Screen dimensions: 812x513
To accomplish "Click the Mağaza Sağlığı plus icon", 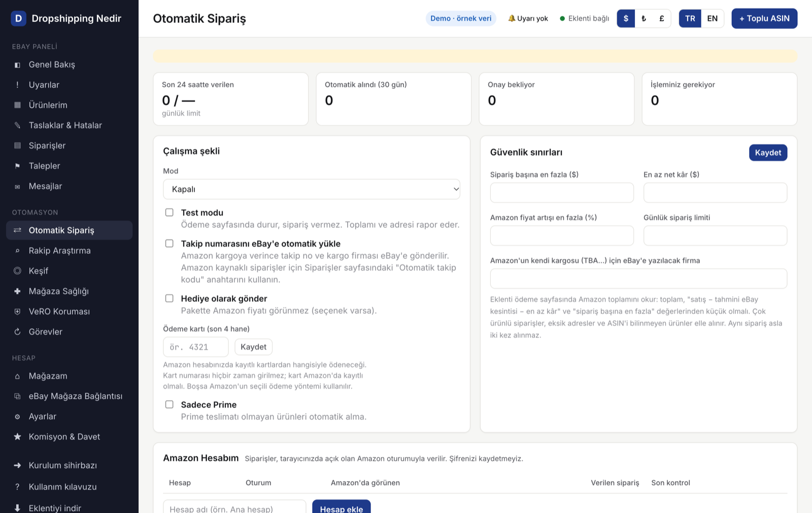I will pos(17,291).
